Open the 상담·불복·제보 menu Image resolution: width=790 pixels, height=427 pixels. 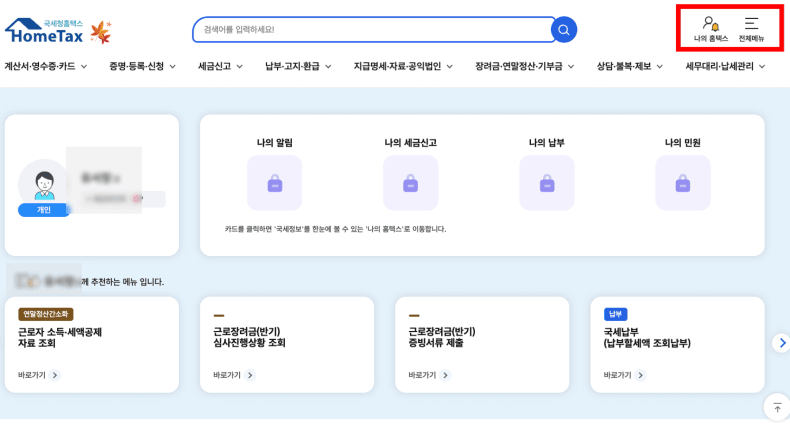[624, 66]
